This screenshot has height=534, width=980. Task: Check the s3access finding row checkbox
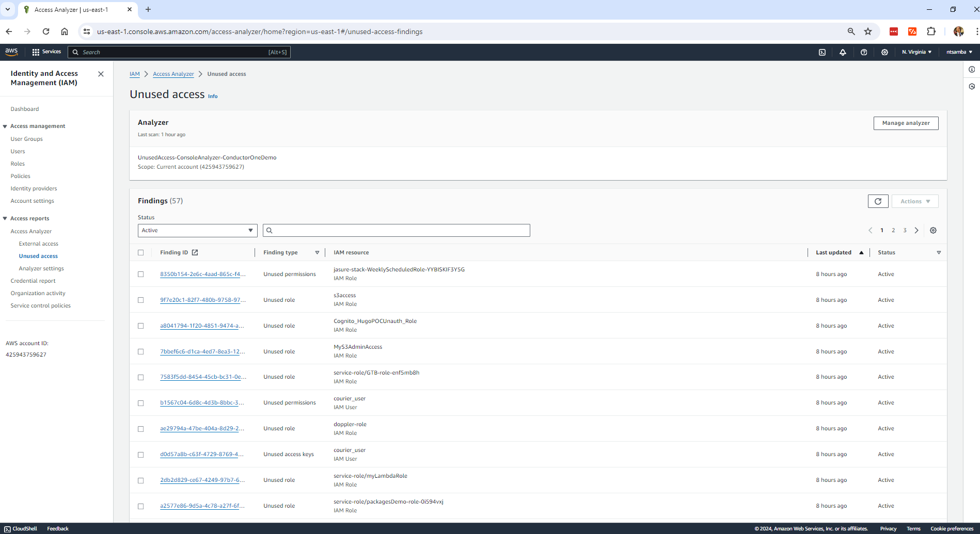[x=141, y=300]
